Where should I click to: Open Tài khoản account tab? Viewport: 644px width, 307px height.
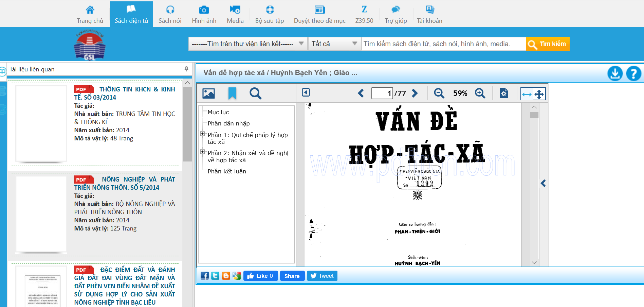429,15
